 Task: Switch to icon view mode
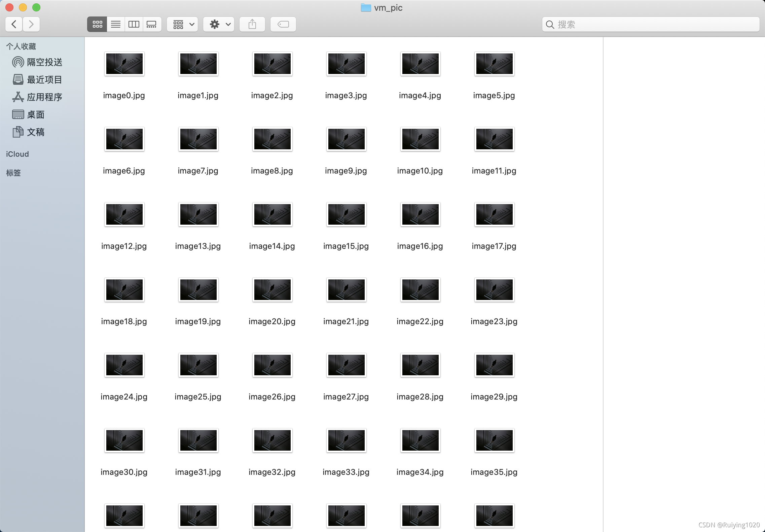point(97,24)
